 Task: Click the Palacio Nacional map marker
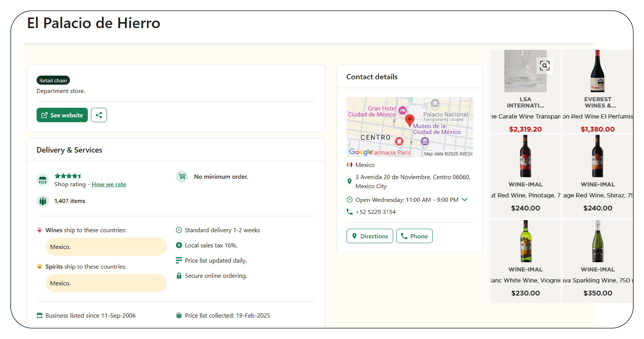click(x=435, y=103)
